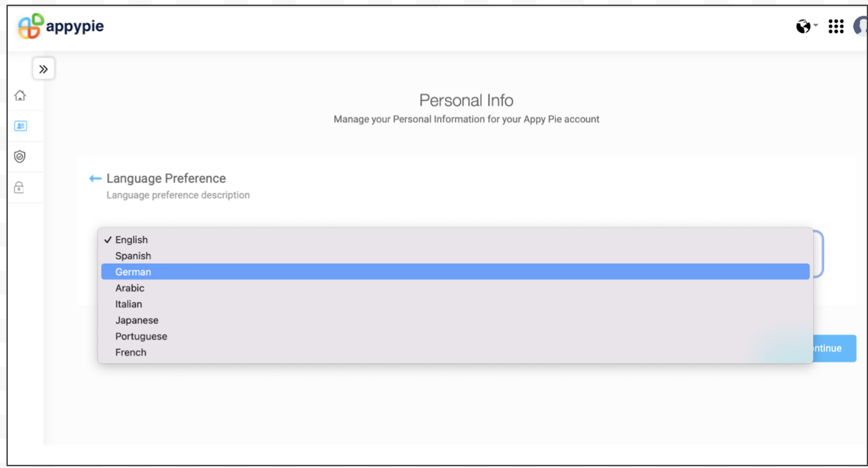Image resolution: width=868 pixels, height=468 pixels.
Task: Open the Security shield sidebar icon
Action: [20, 157]
